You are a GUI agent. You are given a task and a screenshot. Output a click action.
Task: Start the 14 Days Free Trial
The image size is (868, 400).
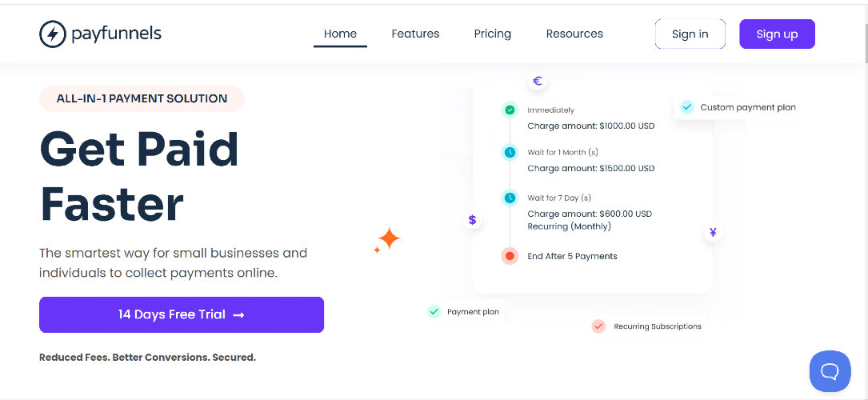pos(182,314)
